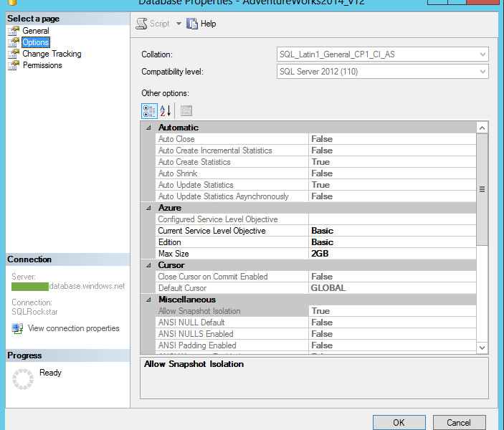The image size is (504, 430).
Task: Click Allow Snapshot Isolation value True
Action: (x=320, y=311)
